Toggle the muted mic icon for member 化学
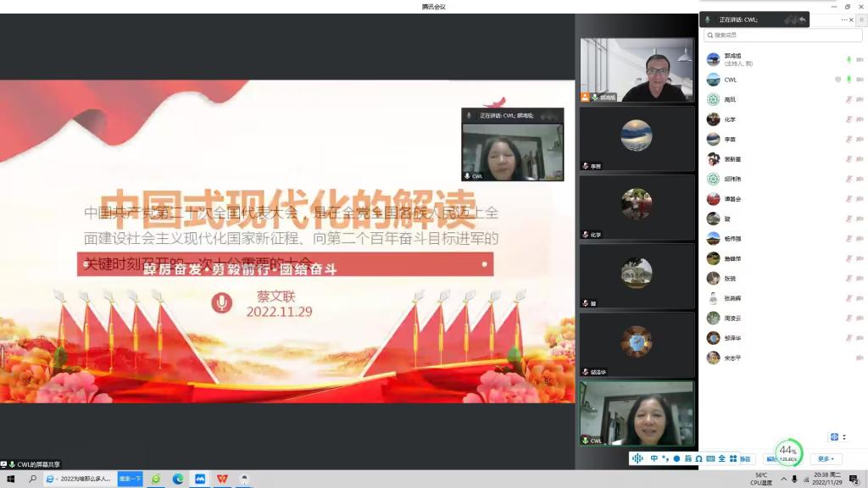The image size is (868, 488). point(849,119)
